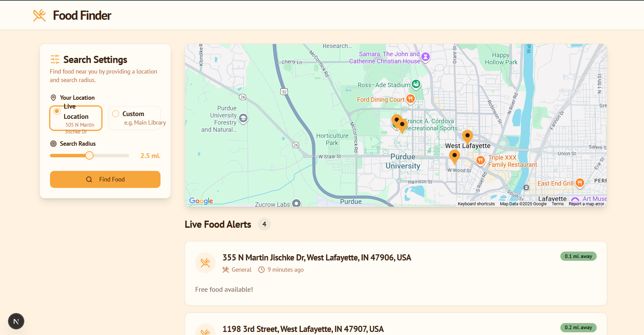Screen dimensions: 644x335
Task: Click the Food Finder title text
Action: 82,15
